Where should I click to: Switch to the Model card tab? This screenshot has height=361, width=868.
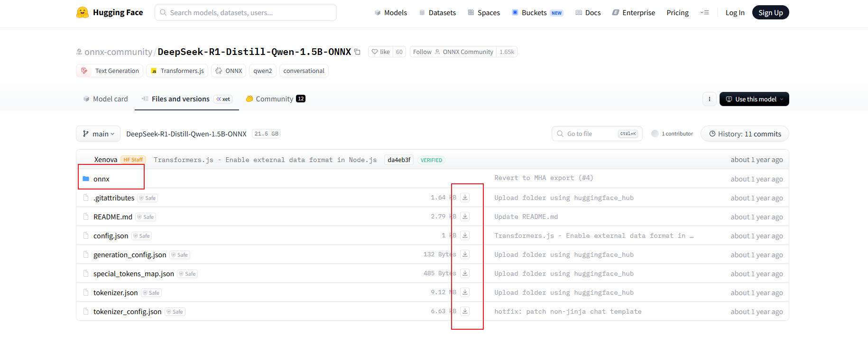(x=106, y=99)
